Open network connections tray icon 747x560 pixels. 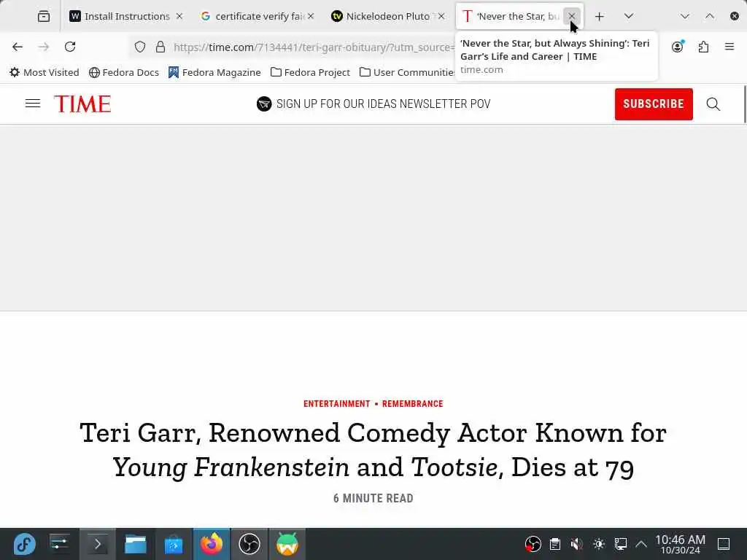click(x=620, y=544)
